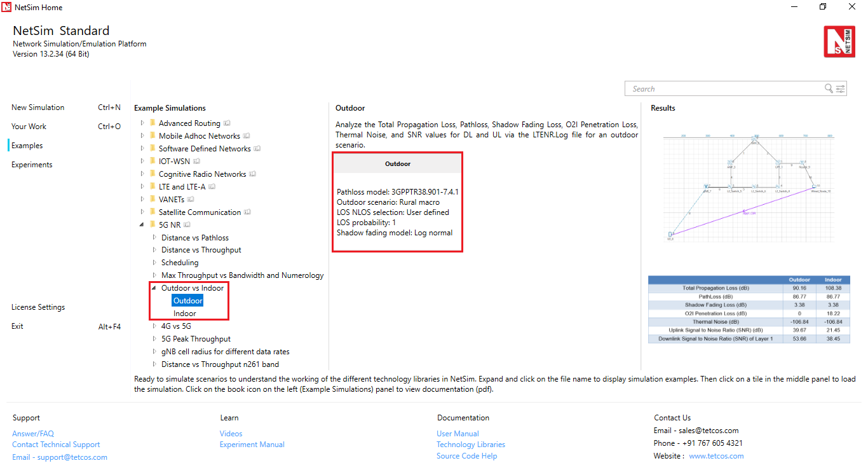The image size is (868, 463).
Task: Click the network topology results thumbnail
Action: point(749,188)
